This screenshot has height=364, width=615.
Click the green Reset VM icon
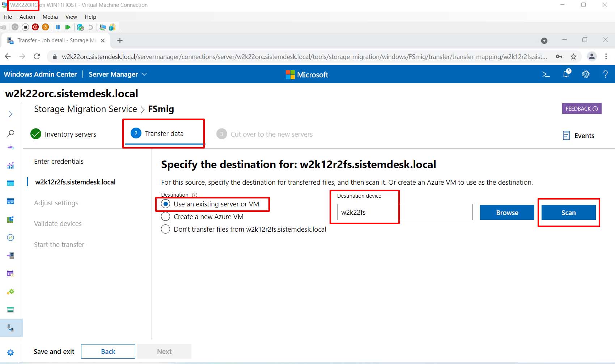(x=68, y=27)
